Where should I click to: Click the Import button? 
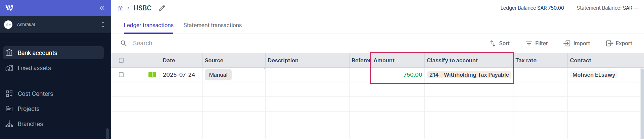[577, 43]
